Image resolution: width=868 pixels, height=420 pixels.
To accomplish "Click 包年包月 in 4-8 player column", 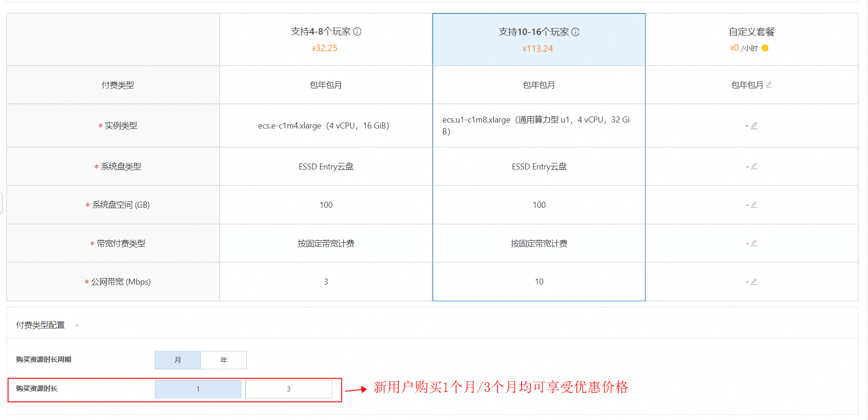I will coord(326,85).
